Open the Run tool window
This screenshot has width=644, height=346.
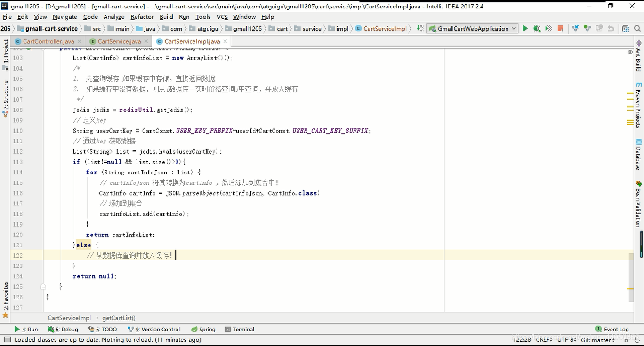tap(26, 330)
